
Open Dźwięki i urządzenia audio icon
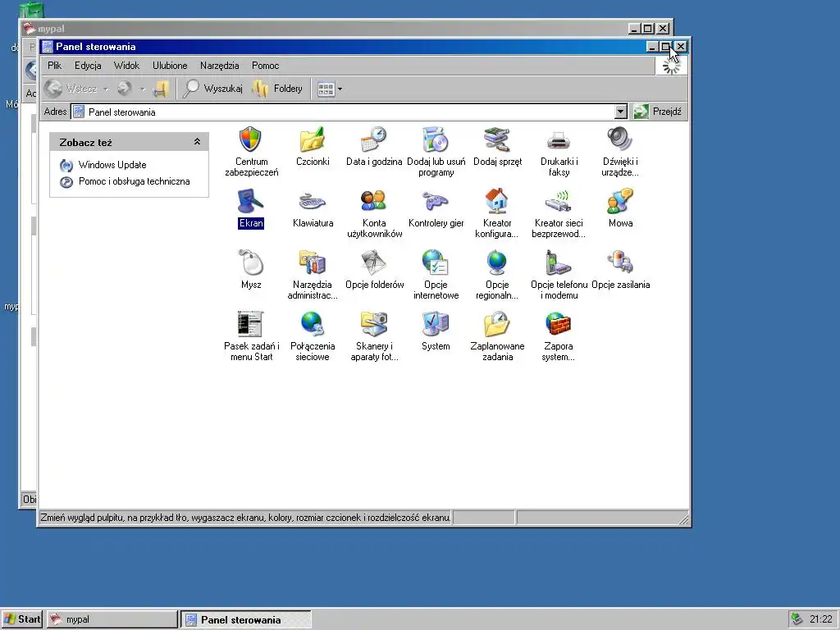click(620, 139)
